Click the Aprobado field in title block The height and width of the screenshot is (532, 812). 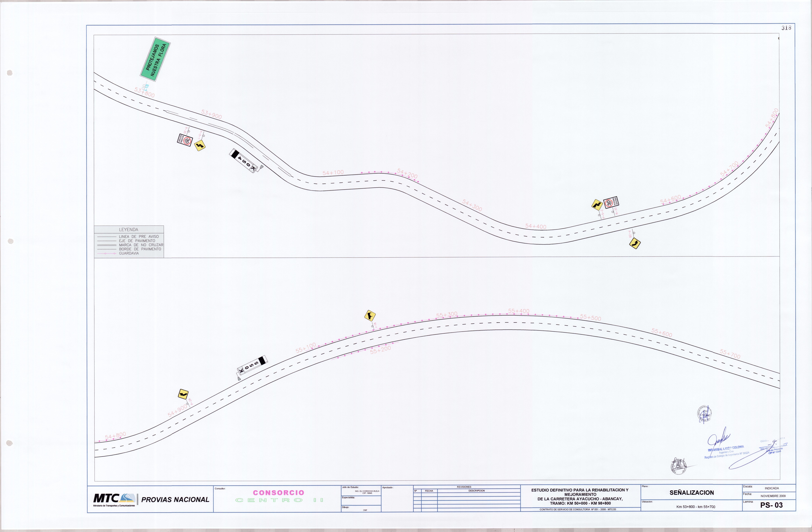397,499
